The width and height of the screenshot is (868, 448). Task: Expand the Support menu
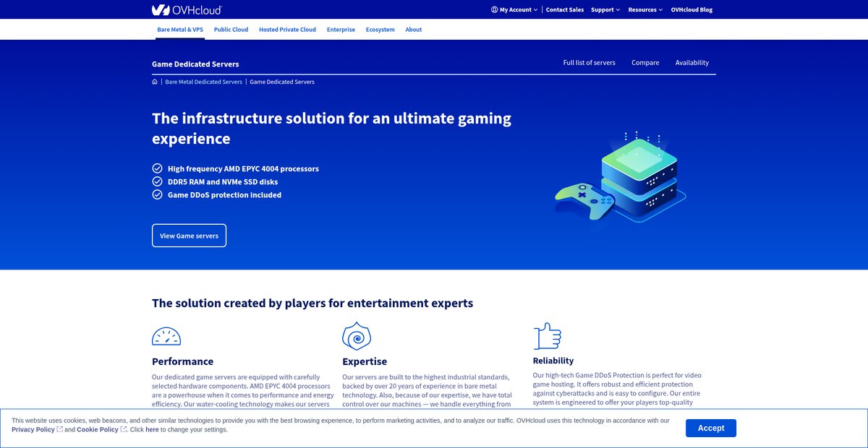click(x=605, y=9)
